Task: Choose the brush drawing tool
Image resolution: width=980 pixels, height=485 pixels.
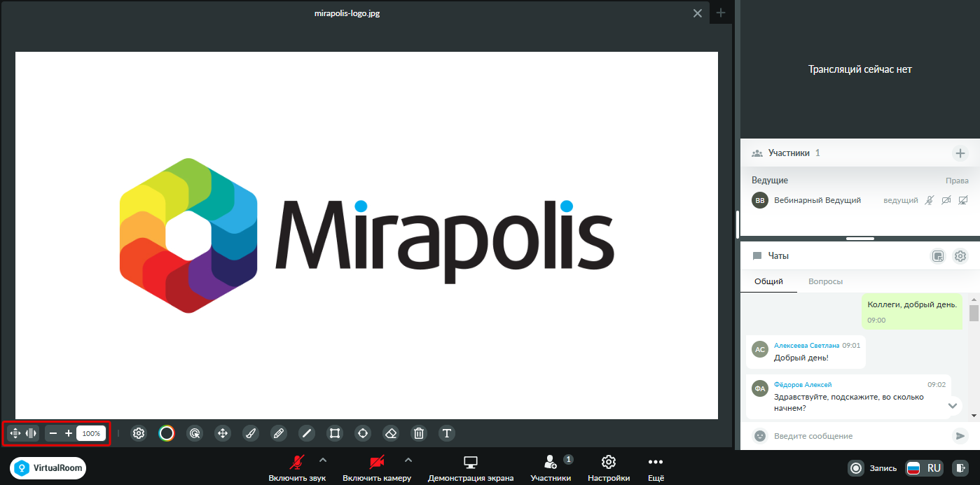Action: point(251,433)
